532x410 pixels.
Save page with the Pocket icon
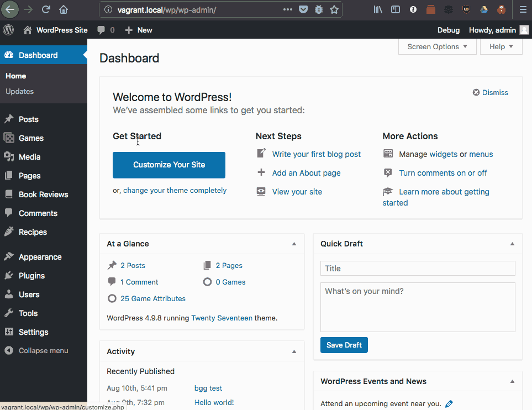click(303, 9)
